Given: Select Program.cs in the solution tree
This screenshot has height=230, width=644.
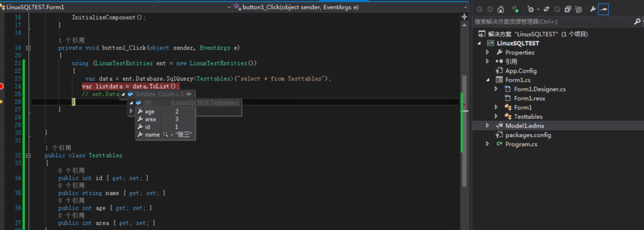Looking at the screenshot, I should point(521,144).
